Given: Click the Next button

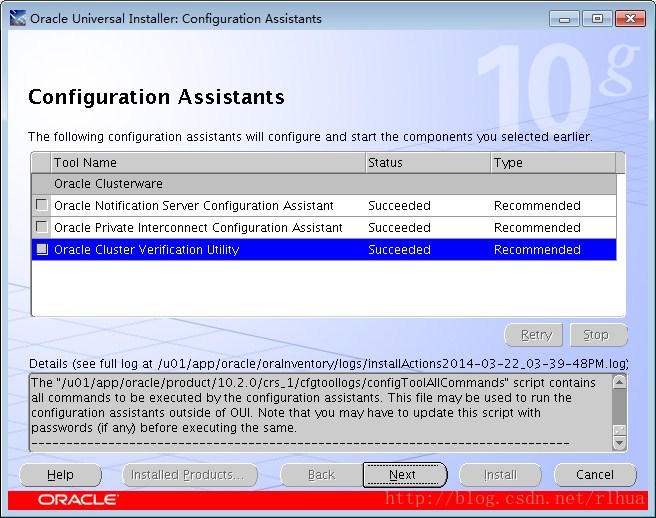Looking at the screenshot, I should pos(405,474).
